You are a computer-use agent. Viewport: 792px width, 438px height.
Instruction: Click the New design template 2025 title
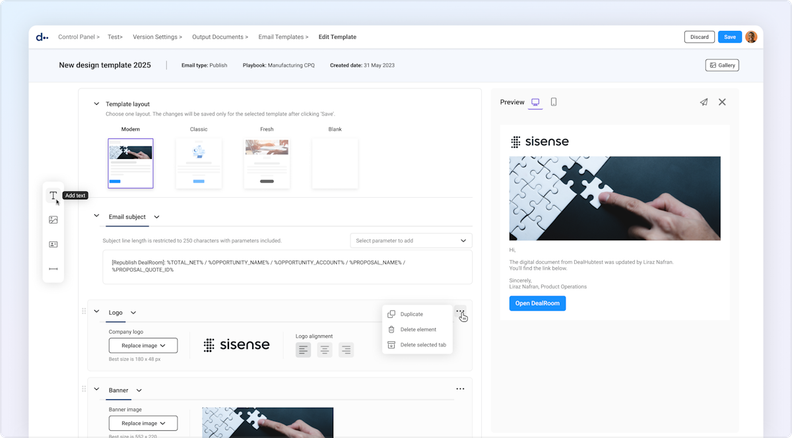click(105, 65)
